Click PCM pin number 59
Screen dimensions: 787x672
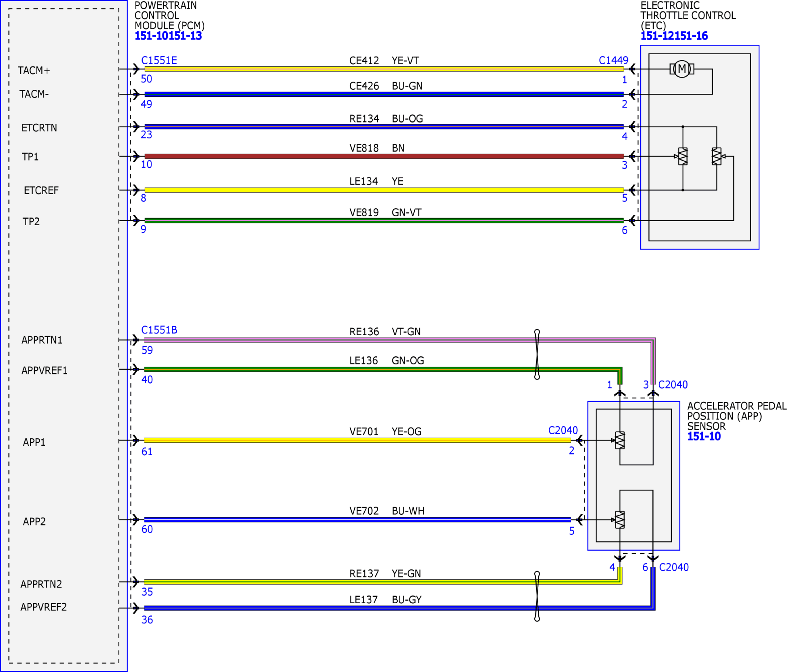[147, 350]
